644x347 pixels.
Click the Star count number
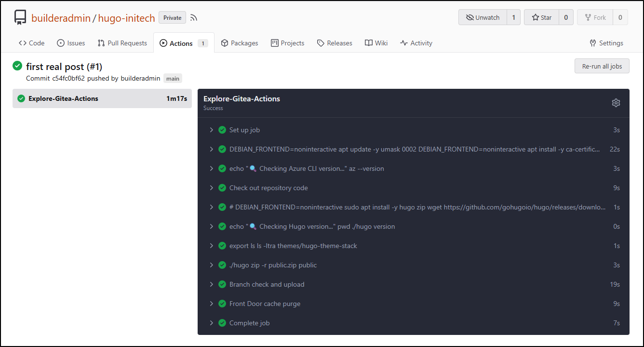pyautogui.click(x=565, y=17)
